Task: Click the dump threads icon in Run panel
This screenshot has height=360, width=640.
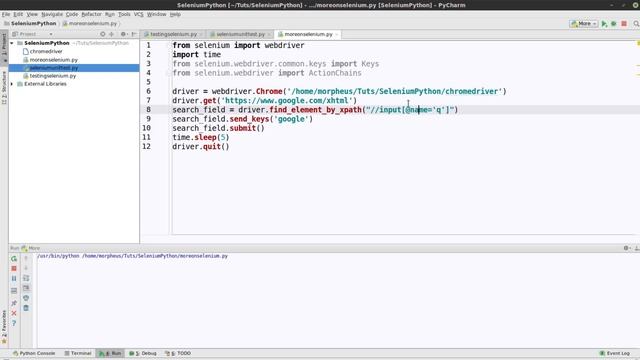Action: (14, 291)
